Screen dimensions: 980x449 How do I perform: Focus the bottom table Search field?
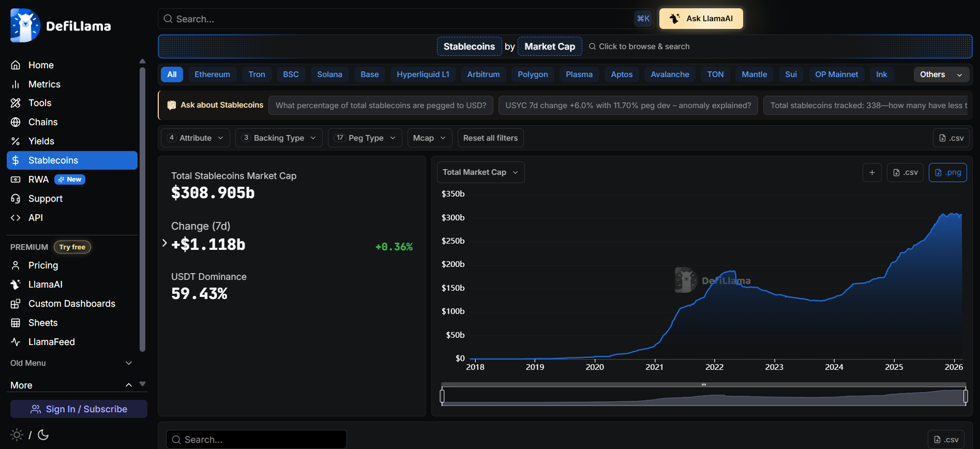pyautogui.click(x=257, y=440)
